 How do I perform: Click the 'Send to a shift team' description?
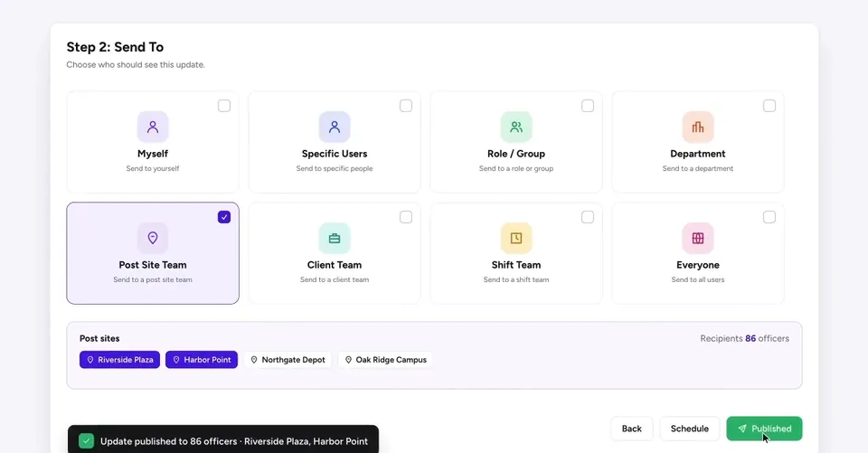pos(516,279)
